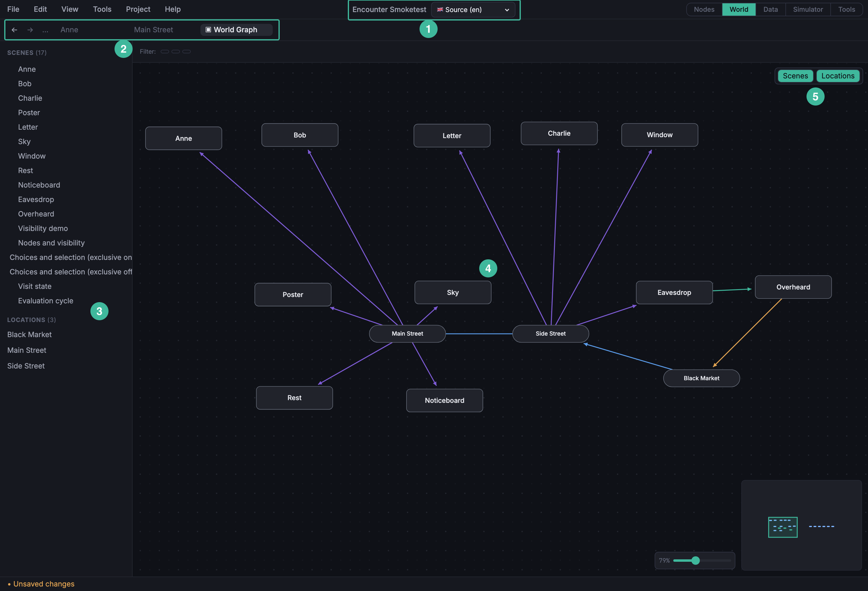Toggle the Locations filter in graph
This screenshot has height=591, width=868.
838,76
